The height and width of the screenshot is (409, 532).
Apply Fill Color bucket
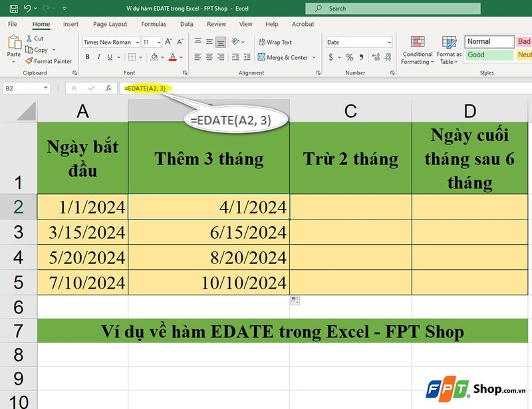[154, 57]
